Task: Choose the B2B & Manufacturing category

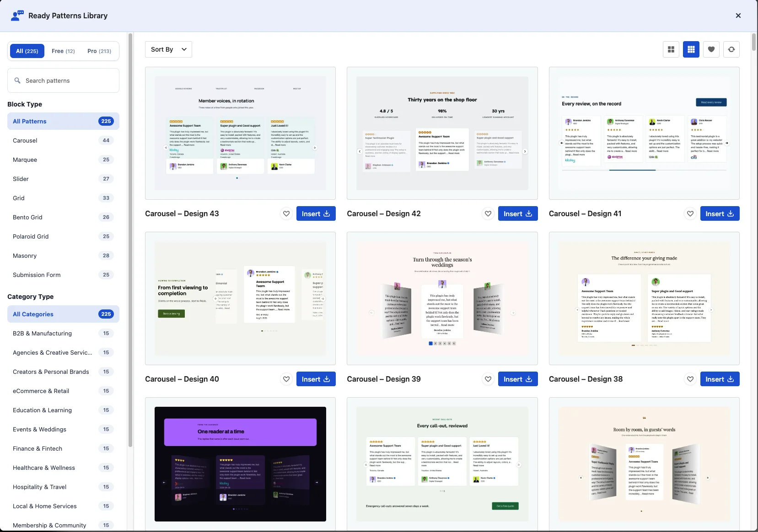Action: pos(63,333)
